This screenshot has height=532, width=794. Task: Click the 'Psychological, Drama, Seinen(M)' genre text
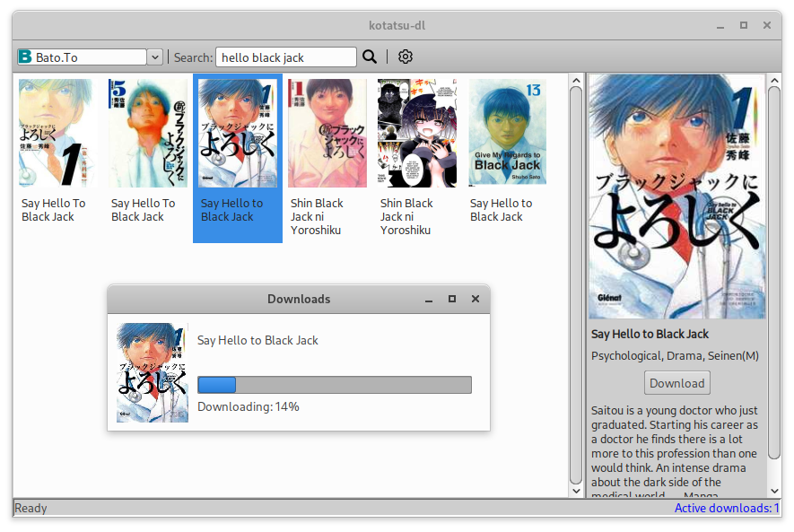(x=675, y=356)
